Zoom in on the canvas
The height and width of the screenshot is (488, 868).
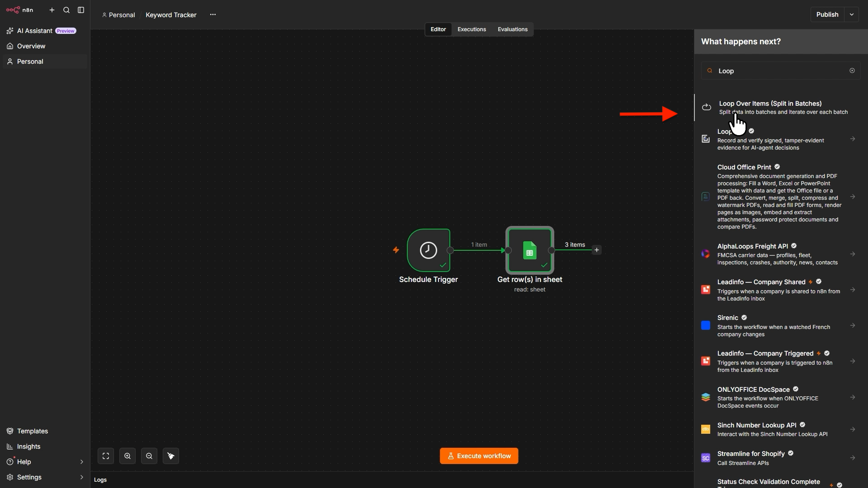(x=127, y=456)
